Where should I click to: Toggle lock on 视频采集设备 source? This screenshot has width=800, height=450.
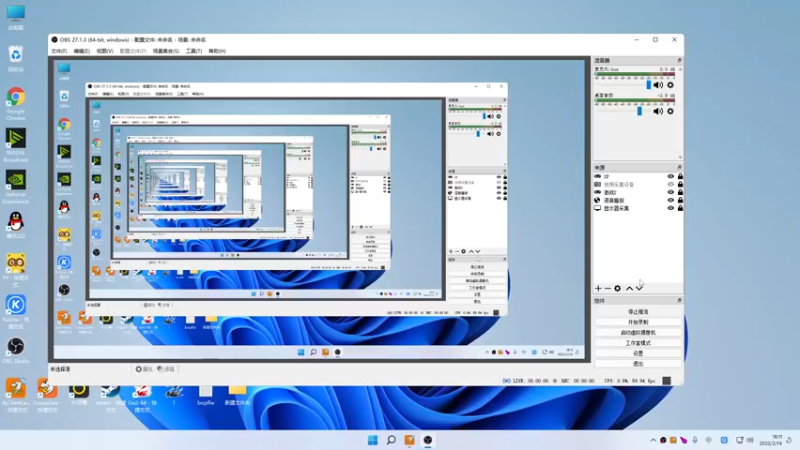[680, 184]
